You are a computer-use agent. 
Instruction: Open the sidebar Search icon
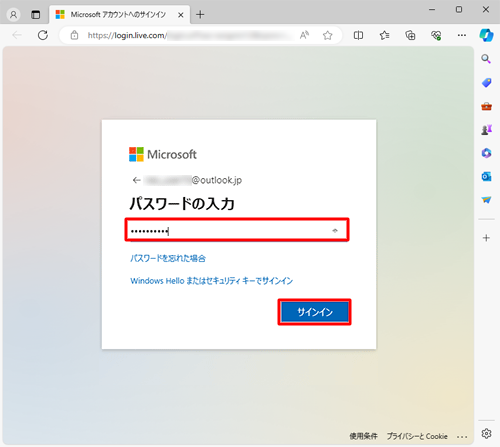[x=486, y=59]
